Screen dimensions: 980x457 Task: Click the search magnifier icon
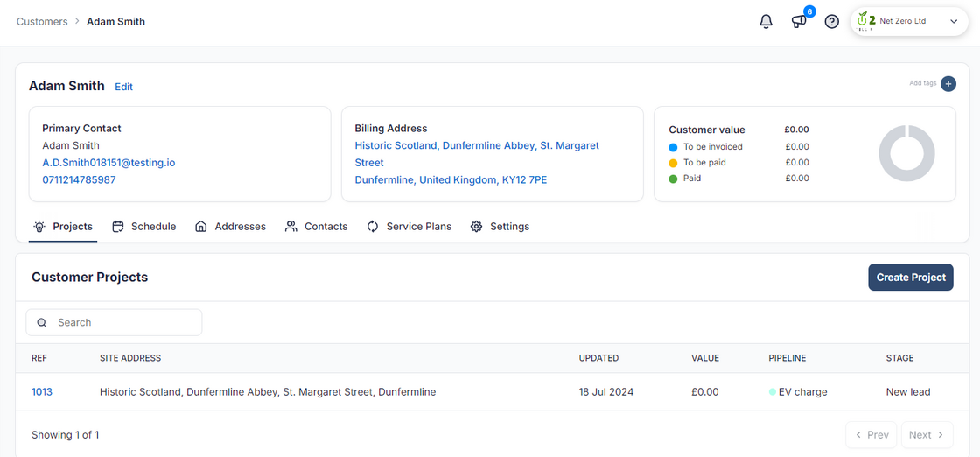(x=42, y=323)
